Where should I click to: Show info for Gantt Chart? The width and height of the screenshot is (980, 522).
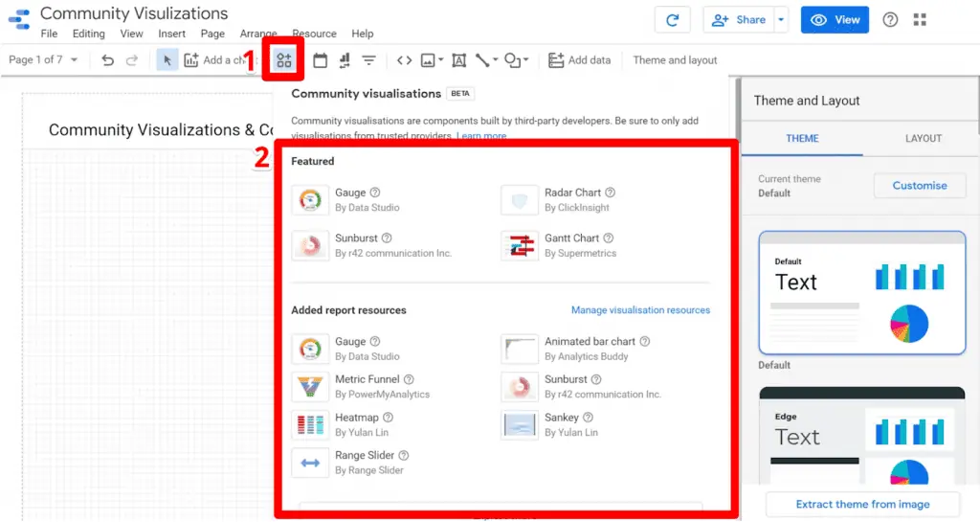coord(608,238)
